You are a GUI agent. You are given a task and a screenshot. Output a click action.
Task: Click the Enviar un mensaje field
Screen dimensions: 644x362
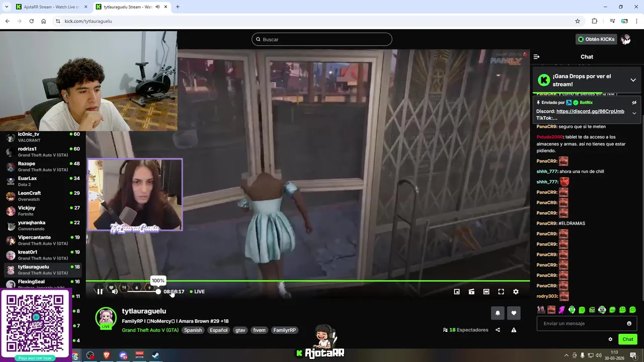point(587,323)
